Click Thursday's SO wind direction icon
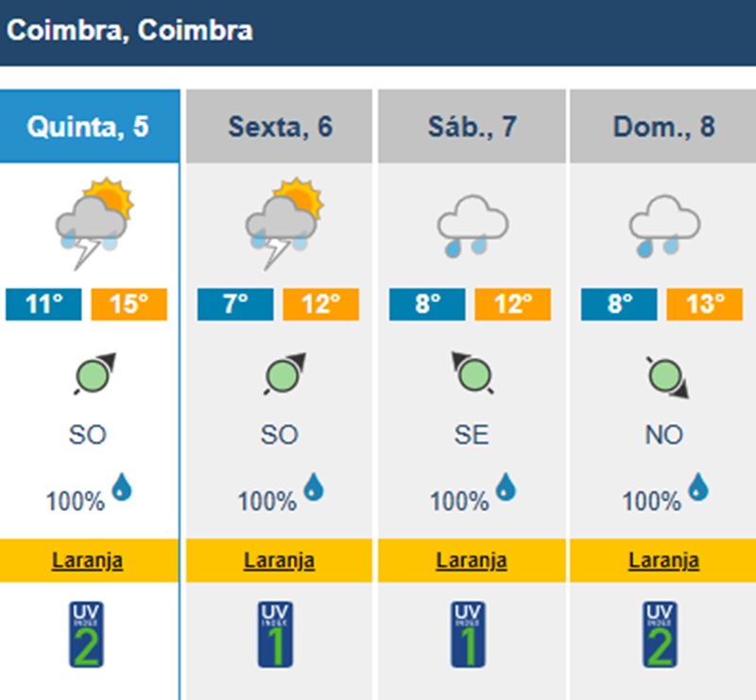The image size is (756, 700). (90, 375)
